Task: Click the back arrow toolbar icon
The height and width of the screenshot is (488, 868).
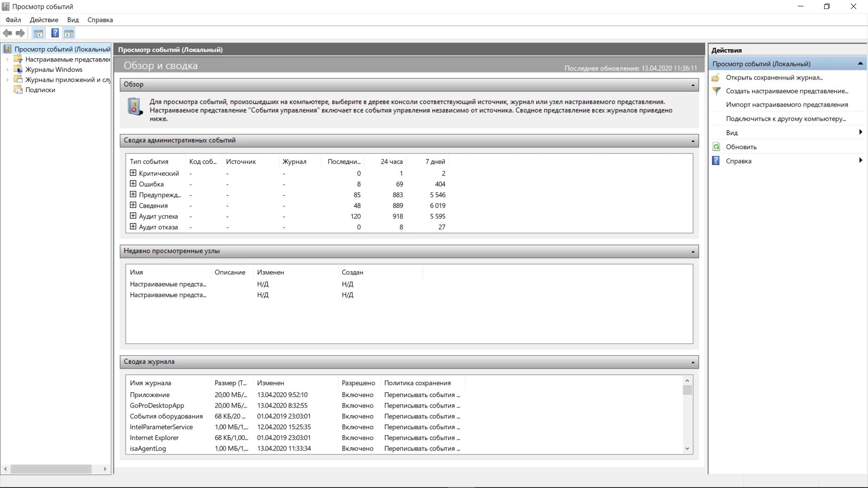Action: tap(7, 33)
